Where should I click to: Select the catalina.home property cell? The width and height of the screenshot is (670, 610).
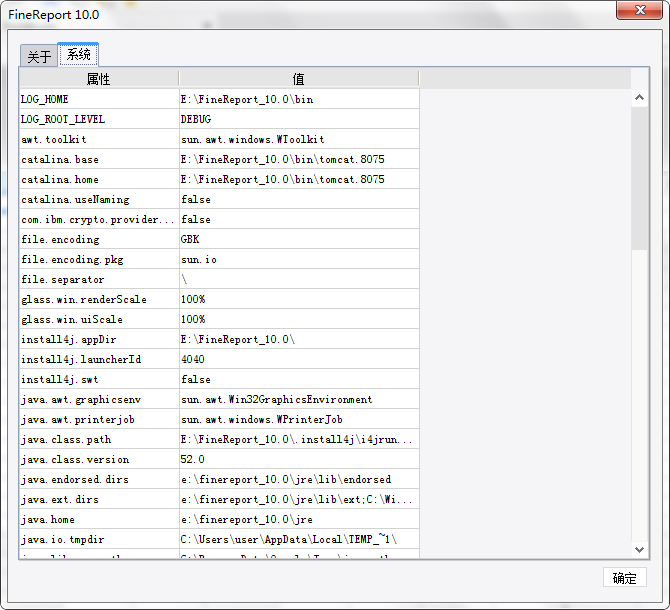99,179
